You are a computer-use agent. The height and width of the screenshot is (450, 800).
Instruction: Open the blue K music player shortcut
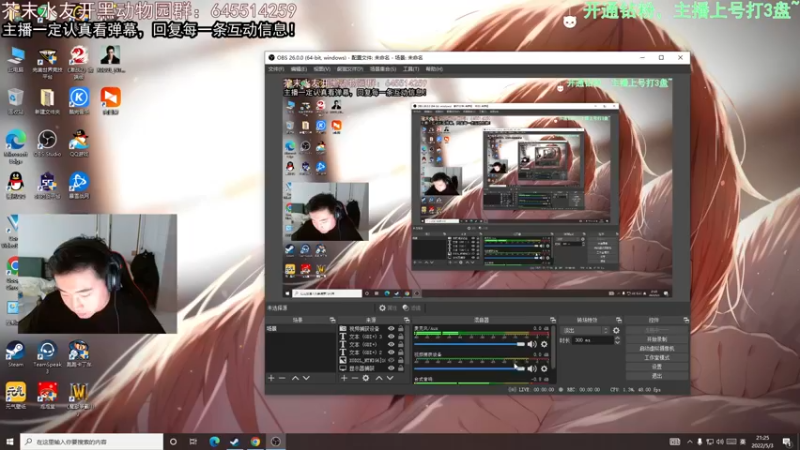(79, 101)
